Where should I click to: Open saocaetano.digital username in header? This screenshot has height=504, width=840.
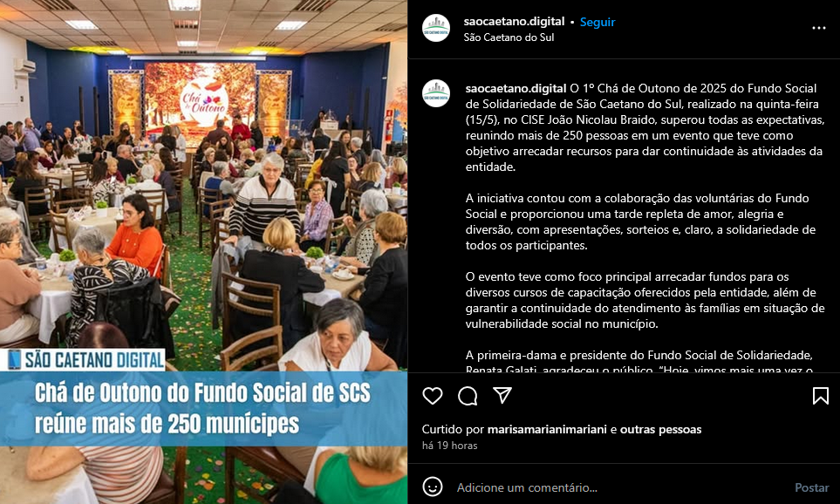tap(514, 22)
